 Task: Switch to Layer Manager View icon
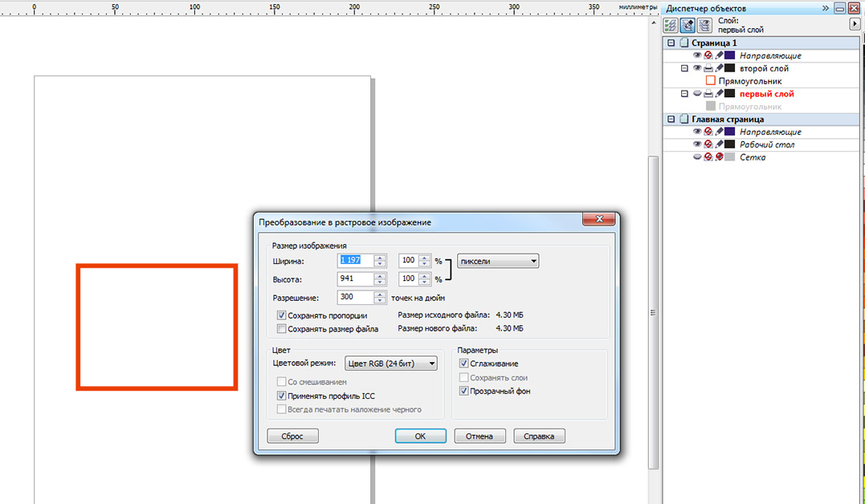[x=704, y=26]
